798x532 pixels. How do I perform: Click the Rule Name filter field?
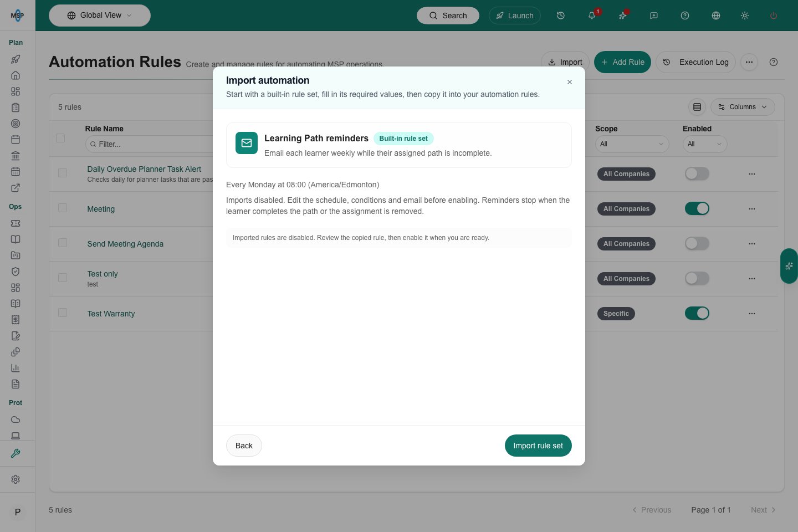[x=149, y=144]
